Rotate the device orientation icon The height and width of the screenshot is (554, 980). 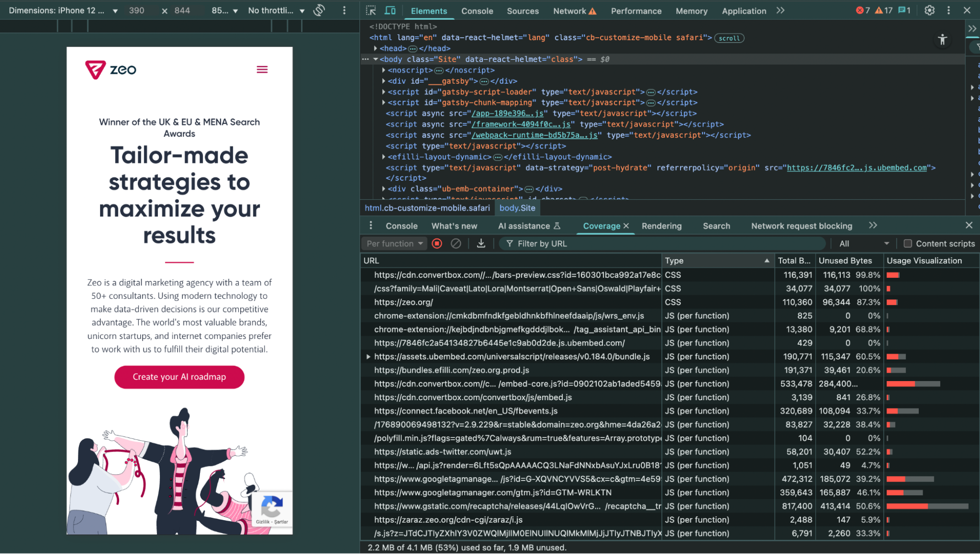click(319, 10)
